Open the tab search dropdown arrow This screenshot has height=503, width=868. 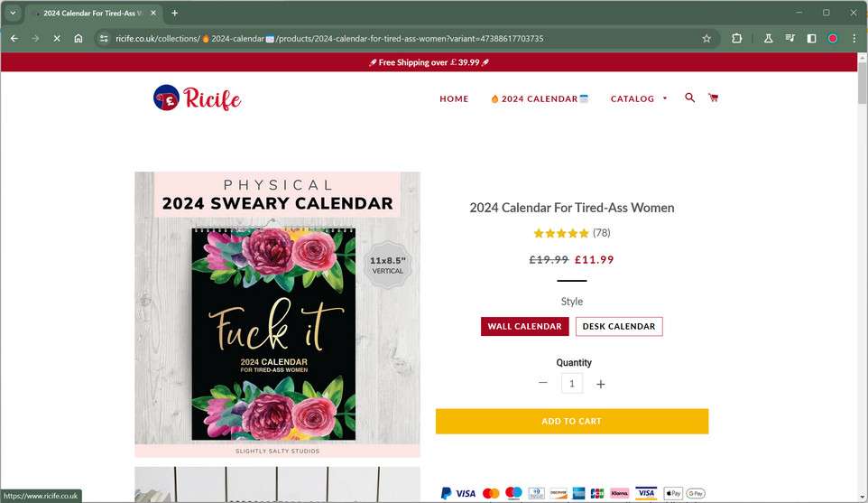(x=14, y=13)
